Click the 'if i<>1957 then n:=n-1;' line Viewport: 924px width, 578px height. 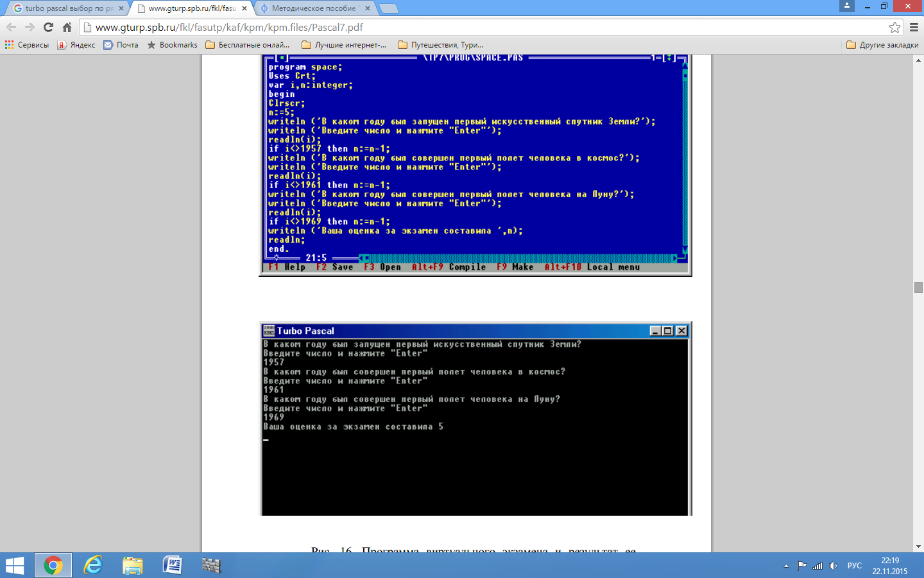pos(329,148)
